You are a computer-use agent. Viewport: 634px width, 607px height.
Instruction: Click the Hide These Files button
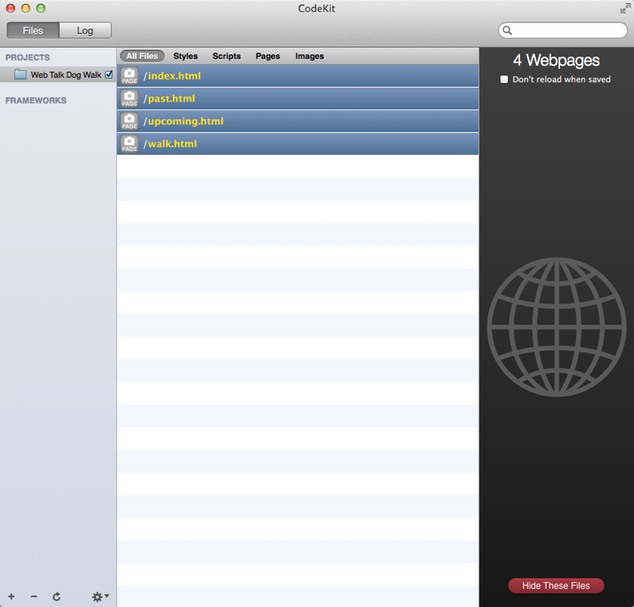click(x=556, y=586)
